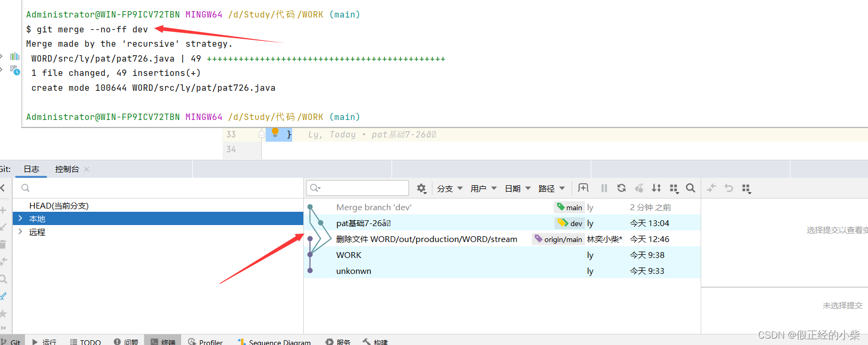Screen dimensions: 868x345
Task: Select the Merge branch 'dev' commit
Action: pos(502,207)
